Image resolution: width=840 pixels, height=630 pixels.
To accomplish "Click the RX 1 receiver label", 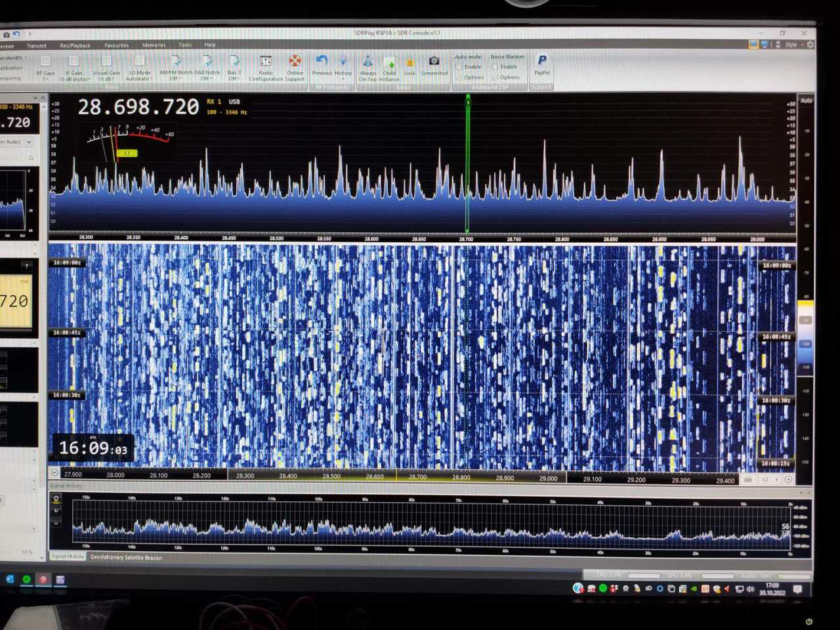I will point(214,102).
